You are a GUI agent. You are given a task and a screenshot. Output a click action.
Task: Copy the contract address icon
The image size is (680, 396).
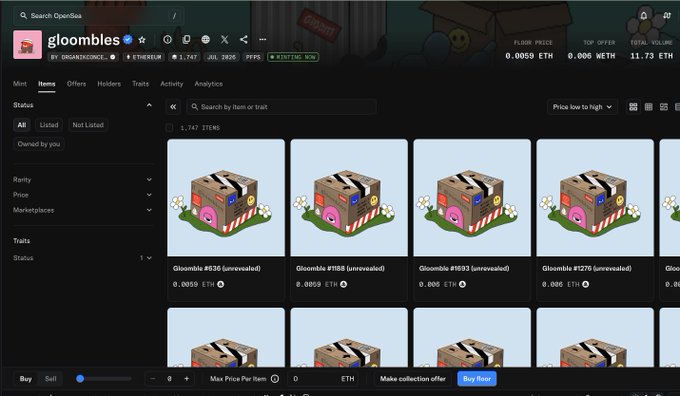coord(186,39)
